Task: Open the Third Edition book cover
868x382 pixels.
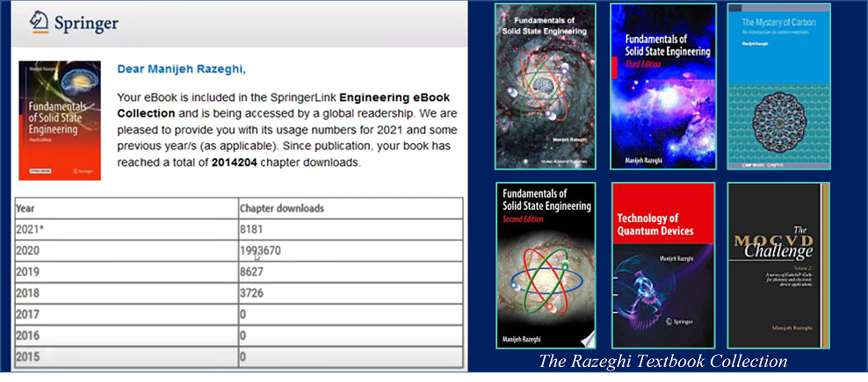Action: [x=663, y=86]
